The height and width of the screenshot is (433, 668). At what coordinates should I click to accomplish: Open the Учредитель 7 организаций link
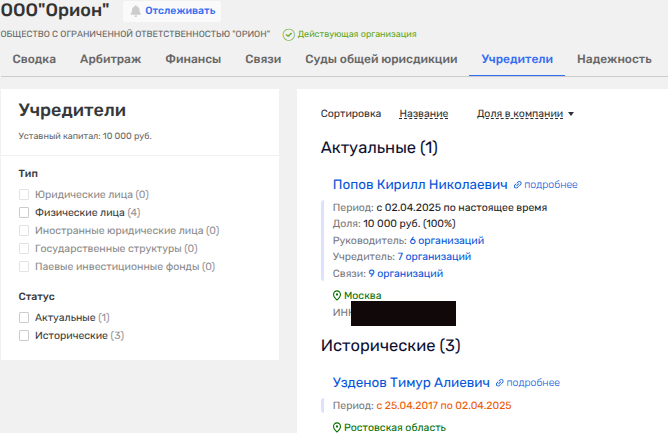point(434,257)
